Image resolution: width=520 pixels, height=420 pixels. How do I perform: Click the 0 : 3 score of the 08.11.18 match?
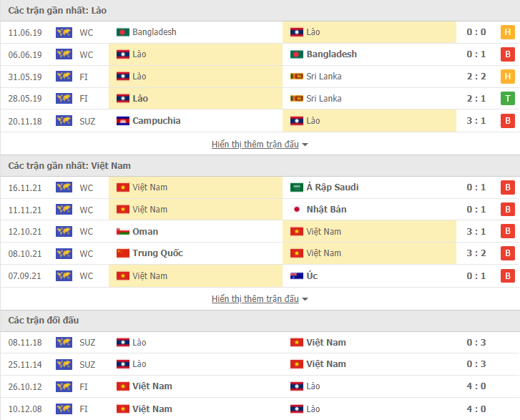click(476, 343)
